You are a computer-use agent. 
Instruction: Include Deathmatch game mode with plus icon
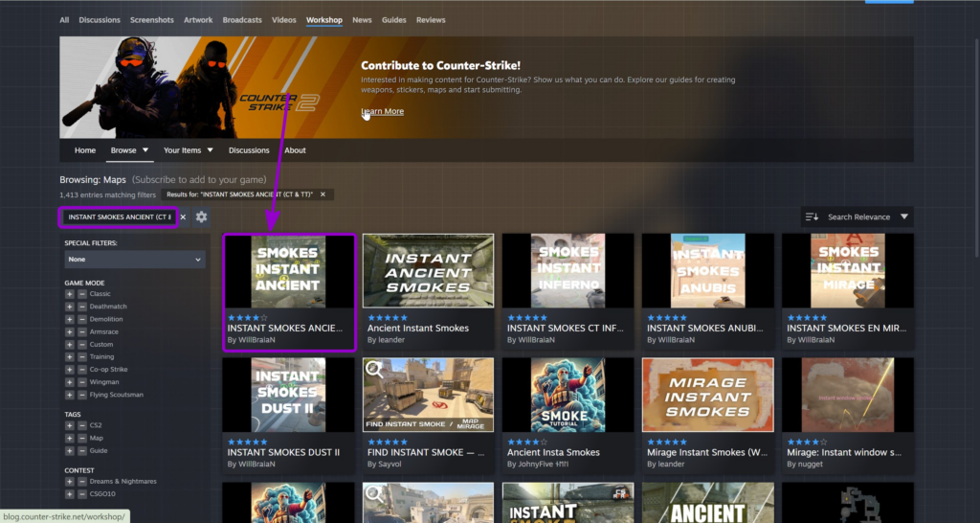coord(69,307)
